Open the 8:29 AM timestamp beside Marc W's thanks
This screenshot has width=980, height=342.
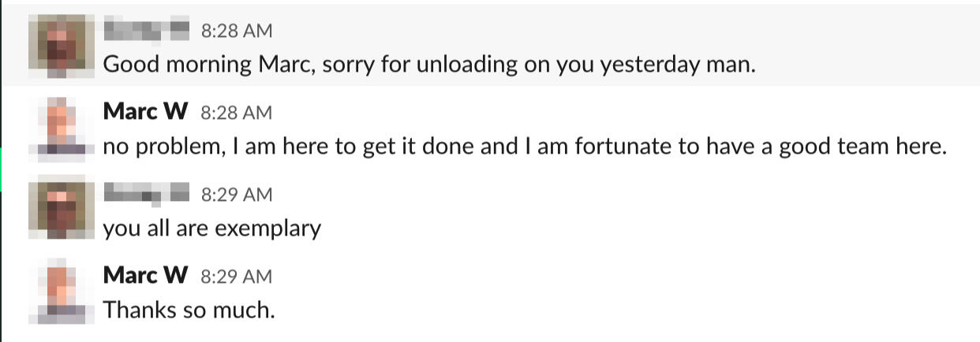tap(237, 277)
